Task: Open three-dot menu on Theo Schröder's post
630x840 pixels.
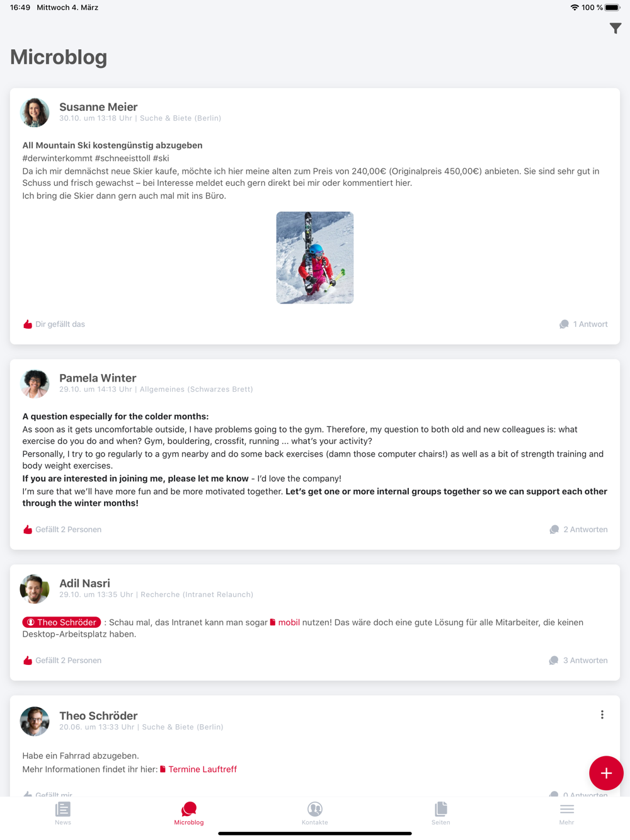Action: [x=602, y=715]
